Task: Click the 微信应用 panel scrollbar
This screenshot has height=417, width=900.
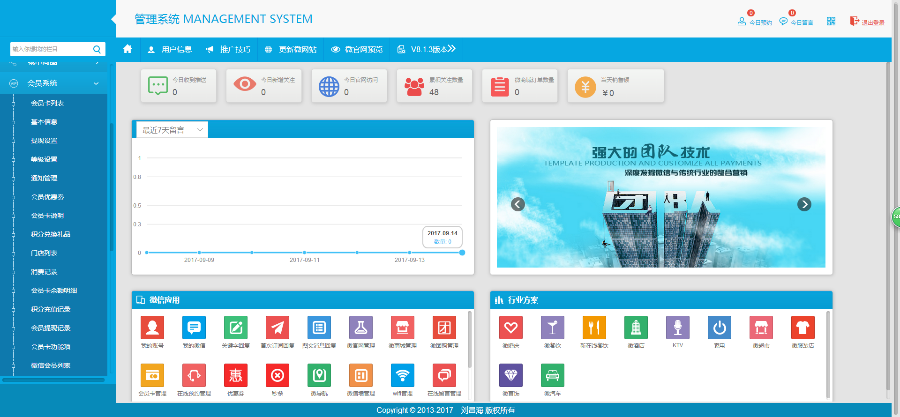Action: [x=470, y=339]
